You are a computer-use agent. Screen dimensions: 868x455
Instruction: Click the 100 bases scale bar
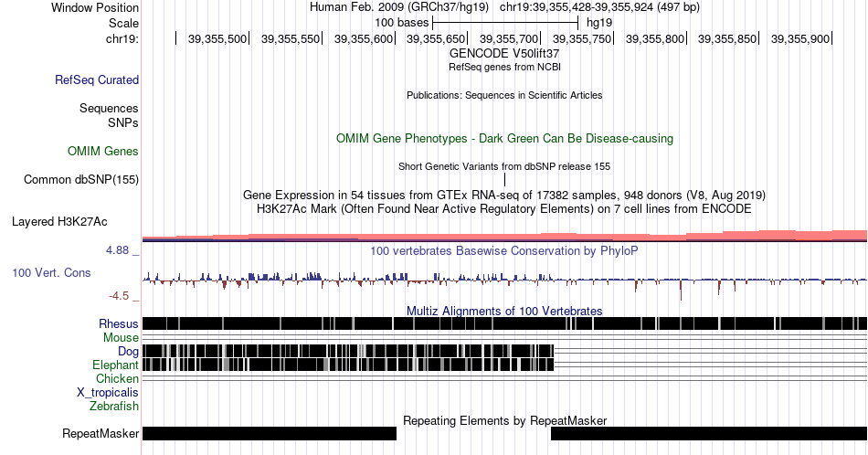click(505, 23)
